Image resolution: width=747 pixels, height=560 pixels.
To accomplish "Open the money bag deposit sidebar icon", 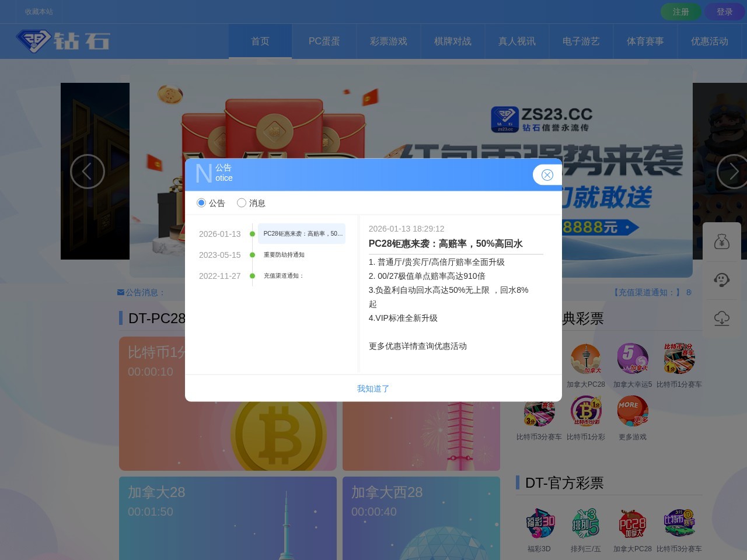I will point(722,242).
